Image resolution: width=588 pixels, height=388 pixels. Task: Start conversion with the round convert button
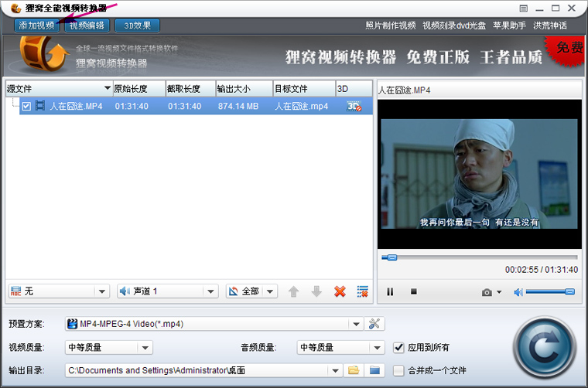point(545,348)
